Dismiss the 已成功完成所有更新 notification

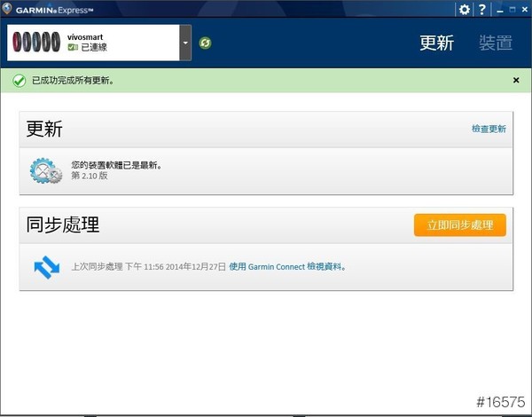pos(516,80)
